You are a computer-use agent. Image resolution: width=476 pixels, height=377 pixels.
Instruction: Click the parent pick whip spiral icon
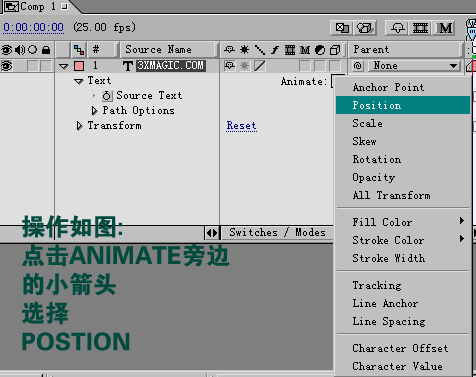(x=358, y=66)
